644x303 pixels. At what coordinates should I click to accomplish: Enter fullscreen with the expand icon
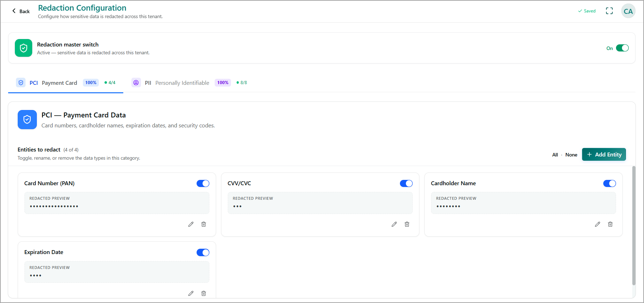[609, 11]
